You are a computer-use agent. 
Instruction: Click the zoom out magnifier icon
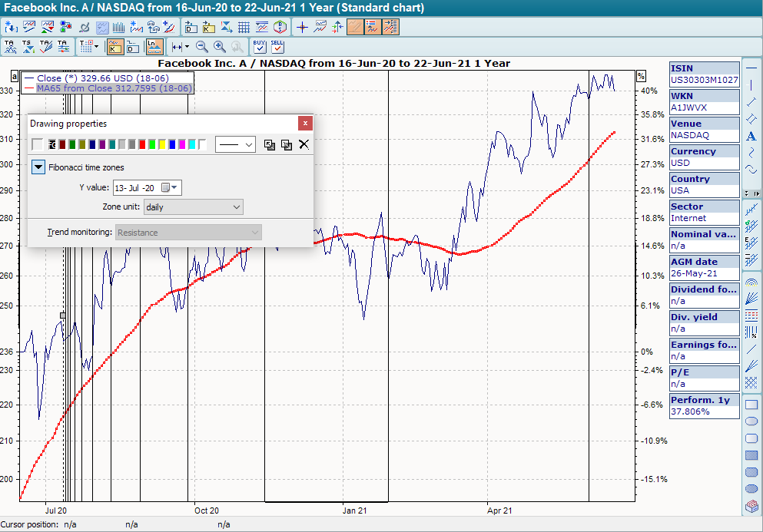202,47
